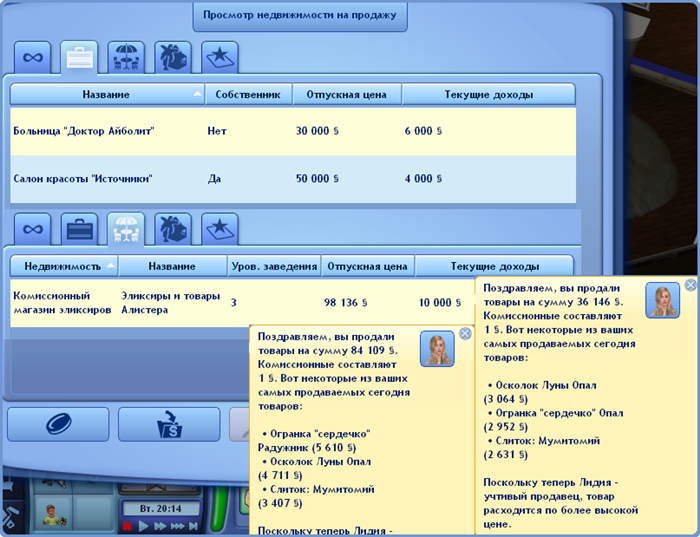Close the 84 109 § sales notification
The image size is (700, 537).
point(465,333)
